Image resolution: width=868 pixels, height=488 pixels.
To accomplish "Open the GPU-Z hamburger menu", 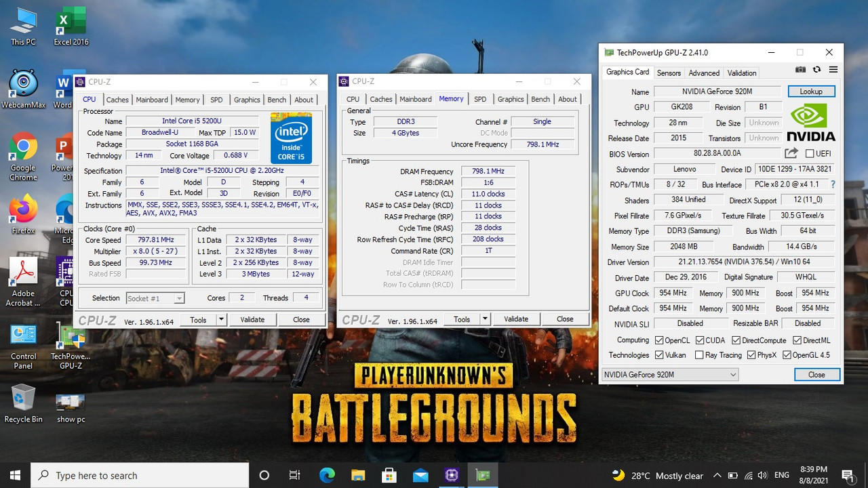I will pyautogui.click(x=833, y=70).
